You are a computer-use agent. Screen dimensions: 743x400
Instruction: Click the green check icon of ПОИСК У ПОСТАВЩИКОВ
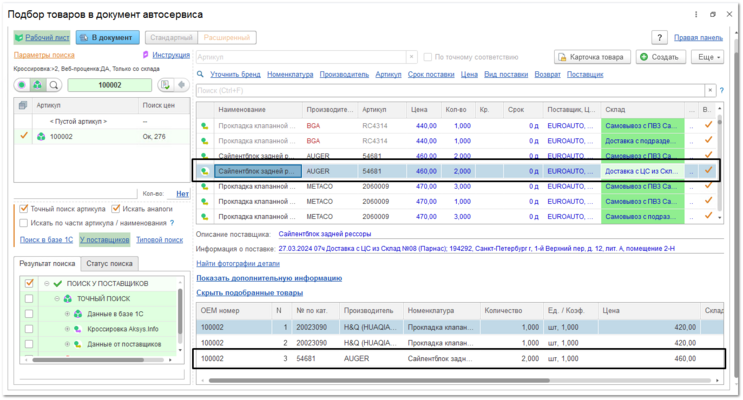(58, 283)
